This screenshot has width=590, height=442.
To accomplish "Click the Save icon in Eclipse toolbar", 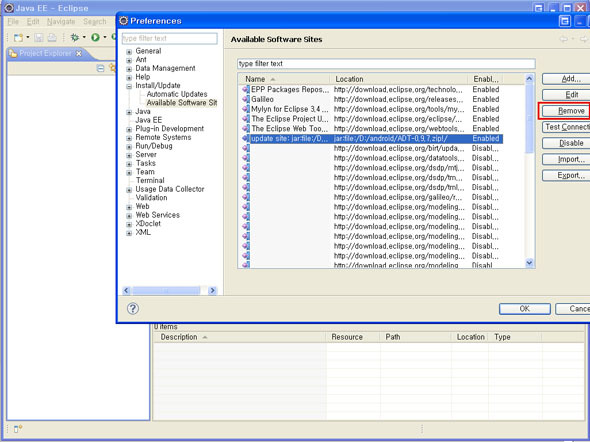I will pyautogui.click(x=39, y=38).
